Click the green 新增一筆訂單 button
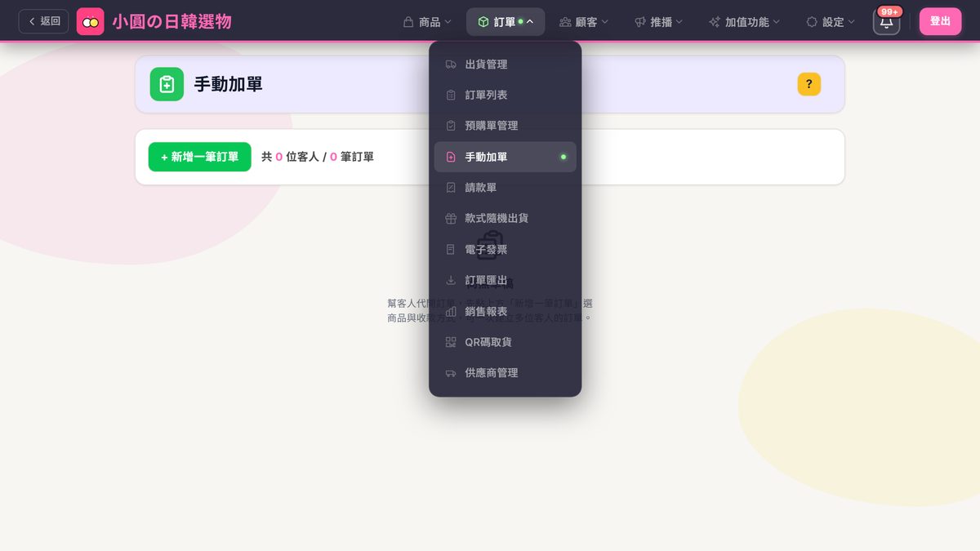Viewport: 980px width, 551px height. coord(199,157)
